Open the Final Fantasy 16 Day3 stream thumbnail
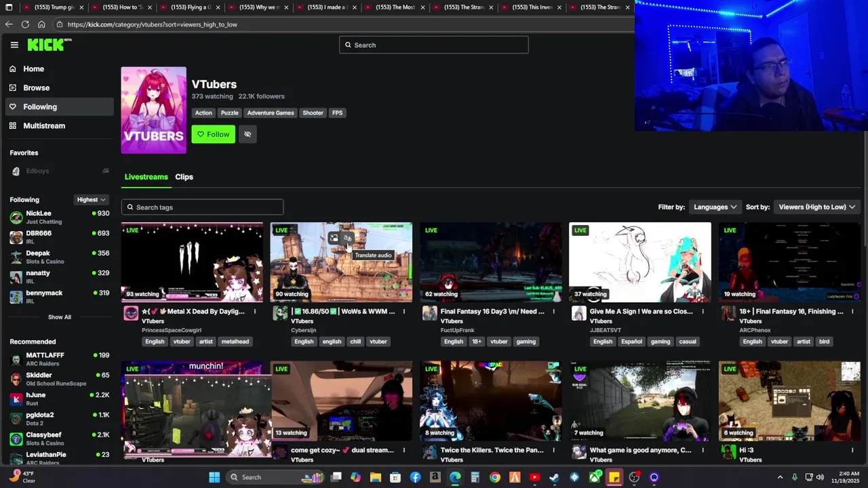Image resolution: width=868 pixels, height=488 pixels. point(490,262)
